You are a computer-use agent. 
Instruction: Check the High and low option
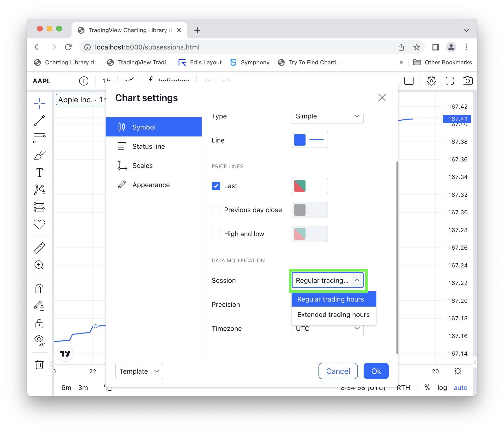216,234
